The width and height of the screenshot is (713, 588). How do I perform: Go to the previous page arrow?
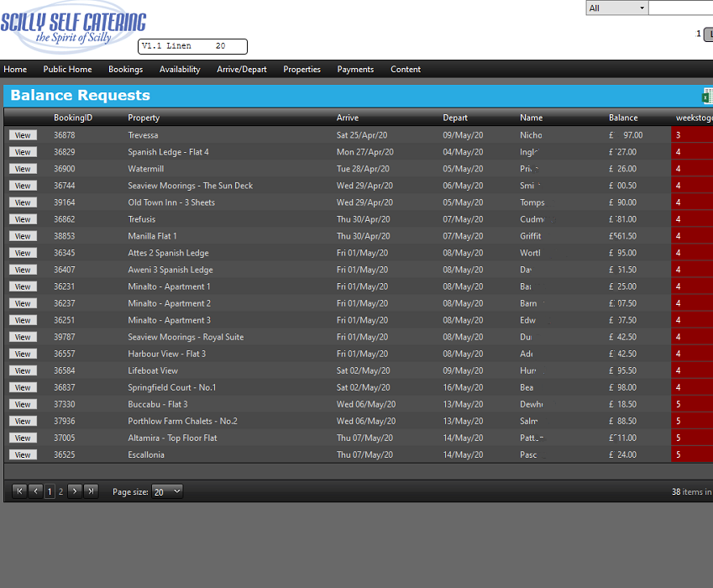click(x=35, y=491)
